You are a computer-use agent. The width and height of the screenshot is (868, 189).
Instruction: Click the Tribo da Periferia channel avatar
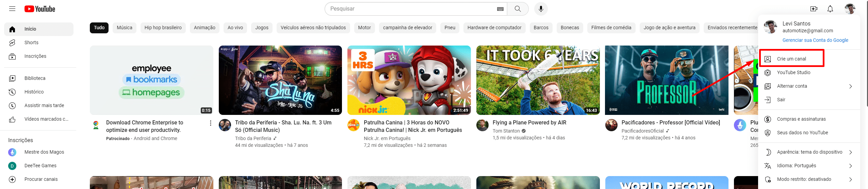point(225,125)
